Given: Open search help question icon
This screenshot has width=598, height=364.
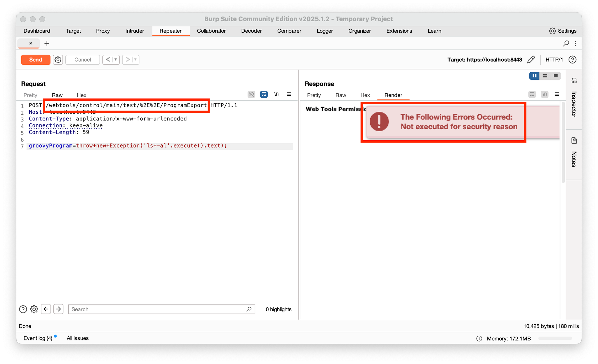Looking at the screenshot, I should pos(23,309).
